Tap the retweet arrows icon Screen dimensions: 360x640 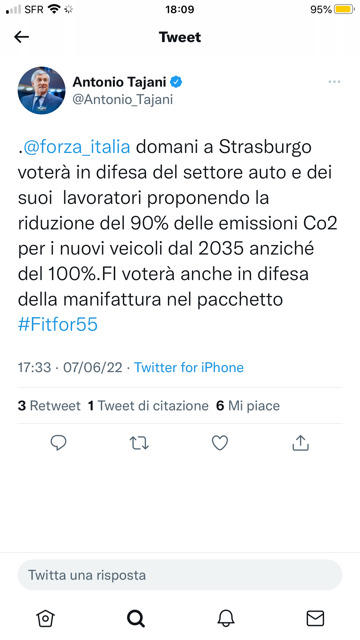(x=139, y=443)
